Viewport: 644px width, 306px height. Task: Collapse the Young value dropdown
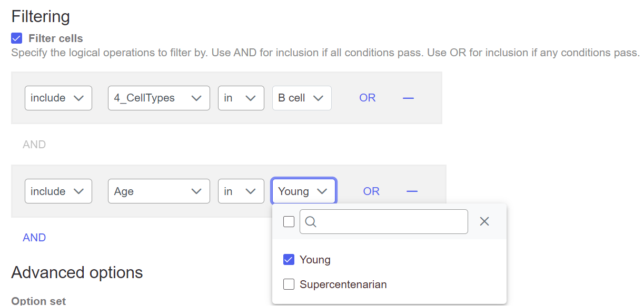point(304,191)
